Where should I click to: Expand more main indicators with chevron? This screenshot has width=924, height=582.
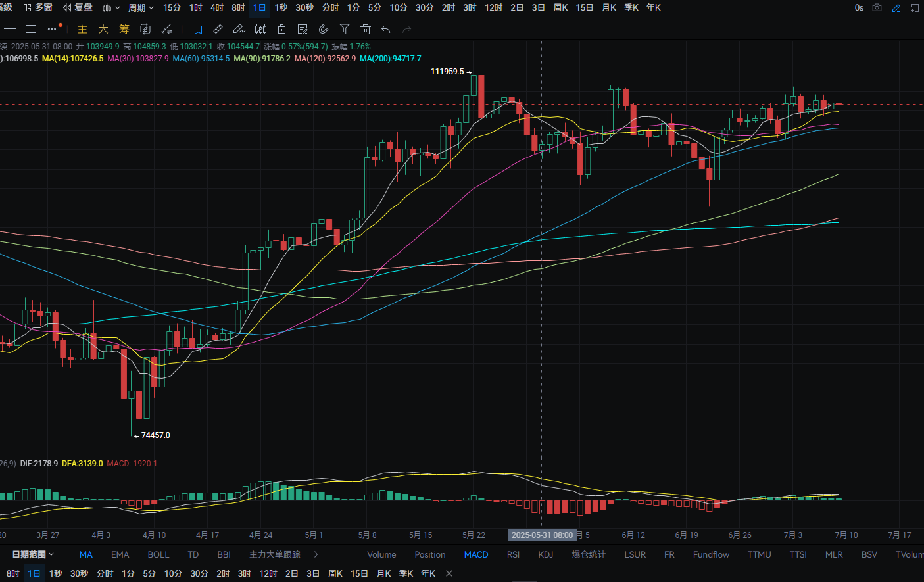pos(316,554)
